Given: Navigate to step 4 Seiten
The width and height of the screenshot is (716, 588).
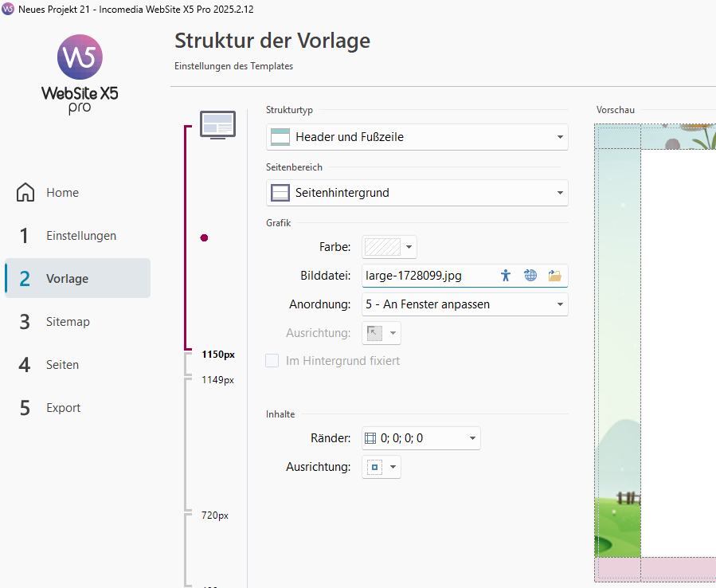Looking at the screenshot, I should click(x=62, y=365).
